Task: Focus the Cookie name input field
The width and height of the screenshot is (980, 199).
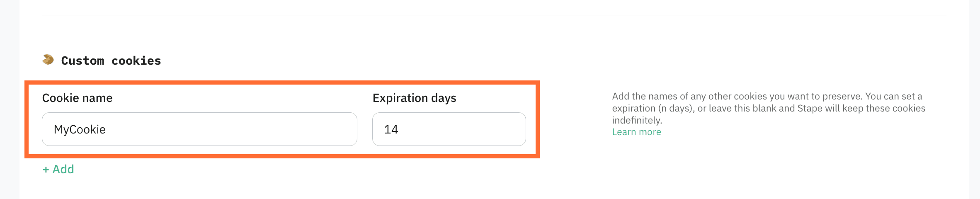Action: click(x=199, y=129)
